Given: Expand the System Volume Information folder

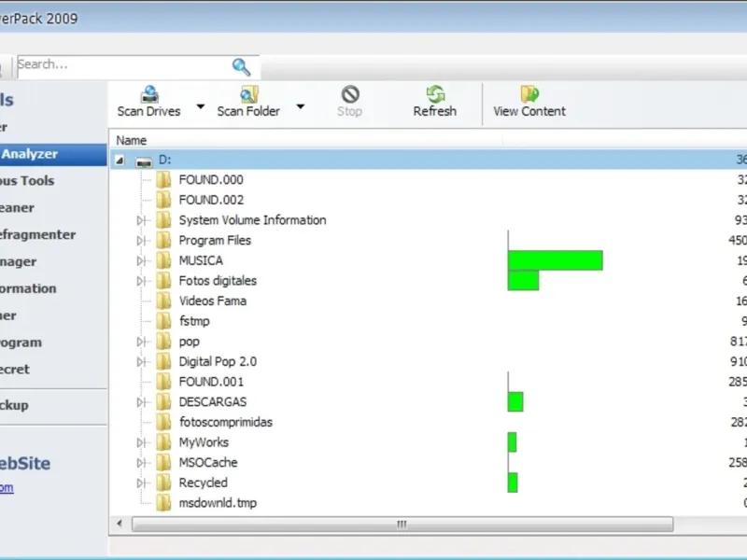Looking at the screenshot, I should [141, 220].
